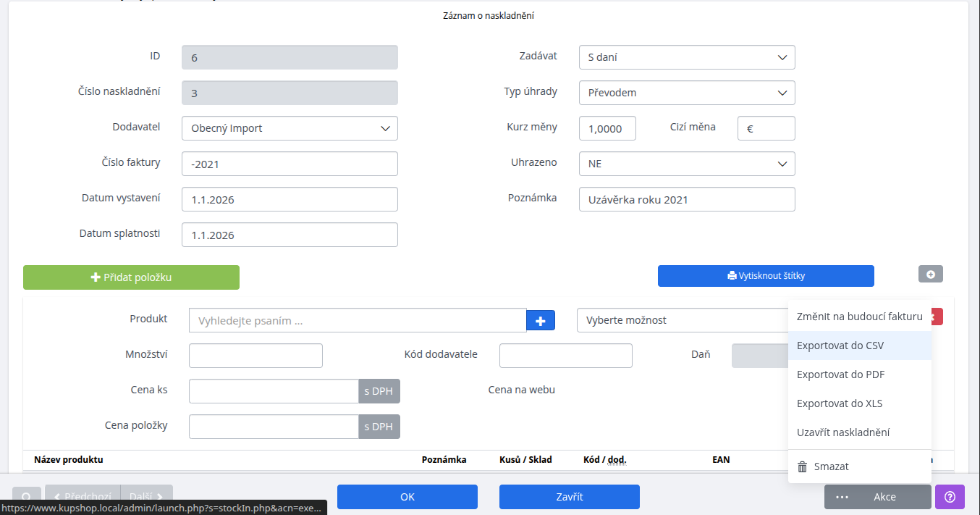Click the Produkt search field

[358, 320]
